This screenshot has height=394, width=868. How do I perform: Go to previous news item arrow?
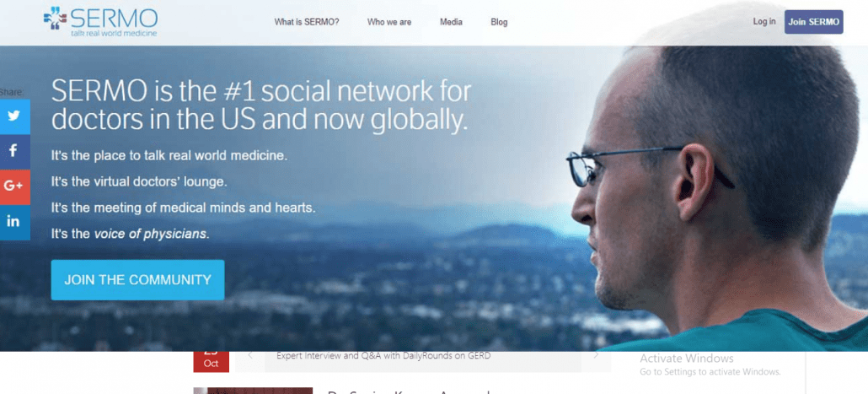(x=250, y=355)
